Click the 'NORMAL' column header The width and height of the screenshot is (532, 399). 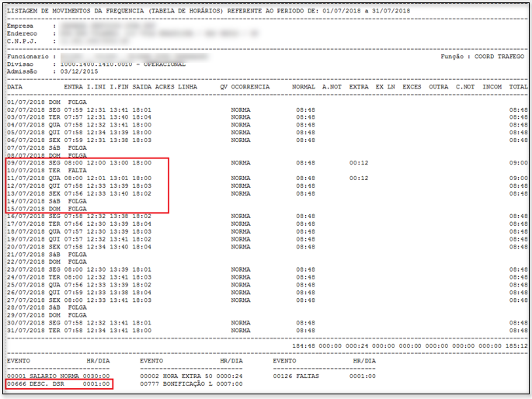pyautogui.click(x=304, y=87)
